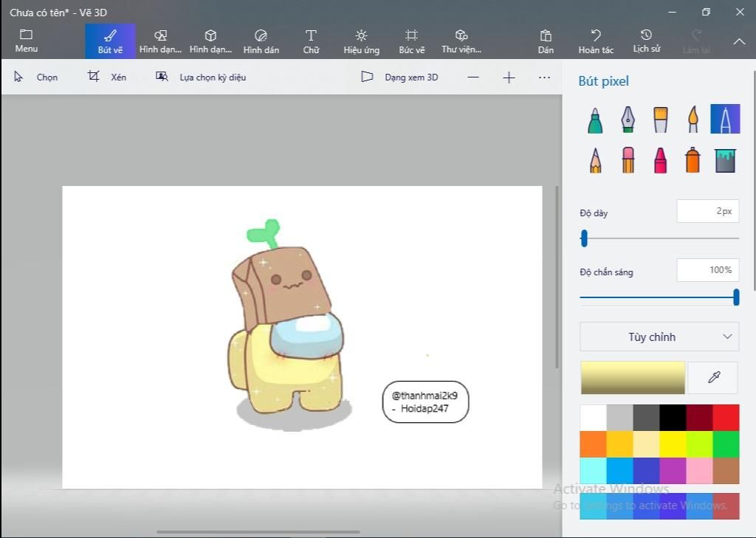Viewport: 756px width, 538px height.
Task: Expand the Tùy chỉnh material dropdown
Action: click(x=659, y=337)
